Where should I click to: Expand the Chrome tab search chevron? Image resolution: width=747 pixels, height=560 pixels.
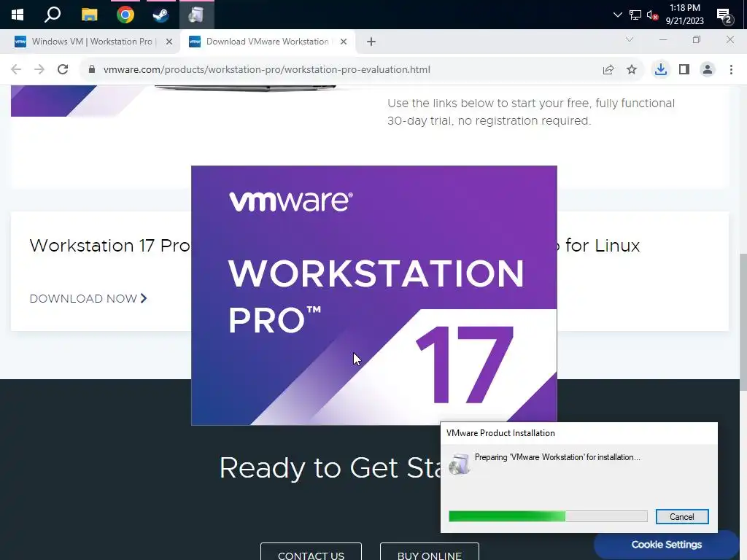(x=630, y=39)
